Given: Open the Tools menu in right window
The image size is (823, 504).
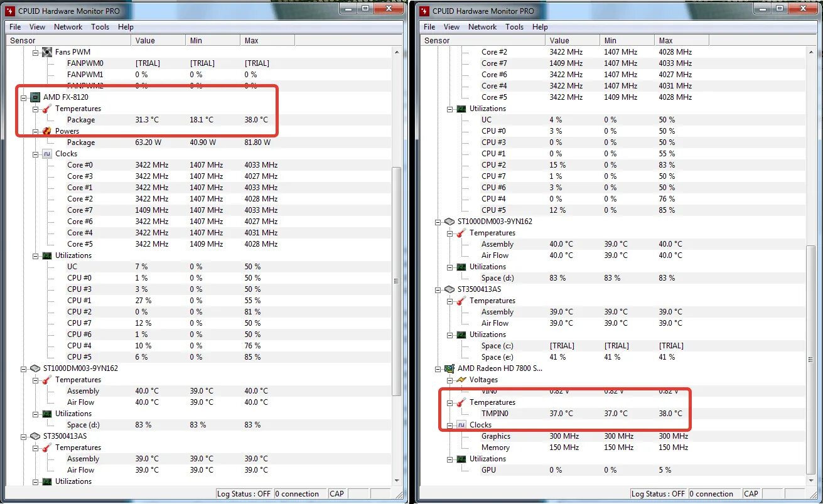Looking at the screenshot, I should pyautogui.click(x=514, y=27).
